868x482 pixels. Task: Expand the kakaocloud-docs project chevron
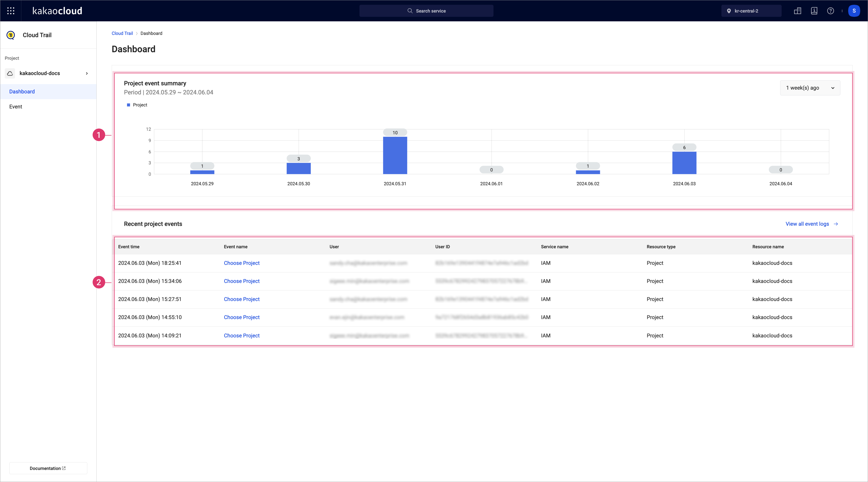pyautogui.click(x=87, y=73)
